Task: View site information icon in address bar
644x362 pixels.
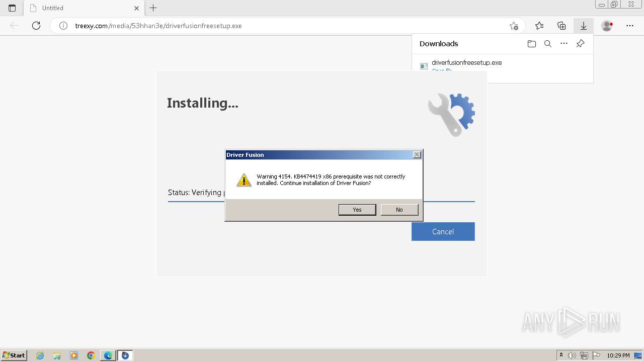Action: (63, 26)
